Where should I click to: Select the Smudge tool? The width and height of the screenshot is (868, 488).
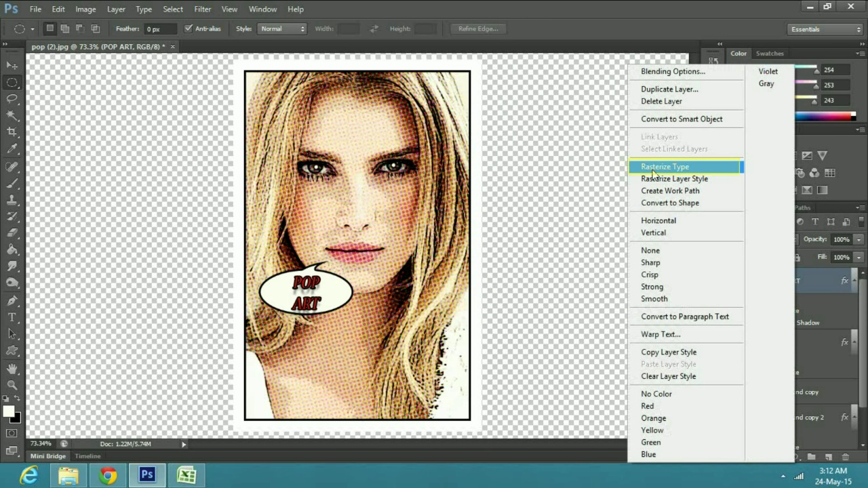(x=12, y=267)
